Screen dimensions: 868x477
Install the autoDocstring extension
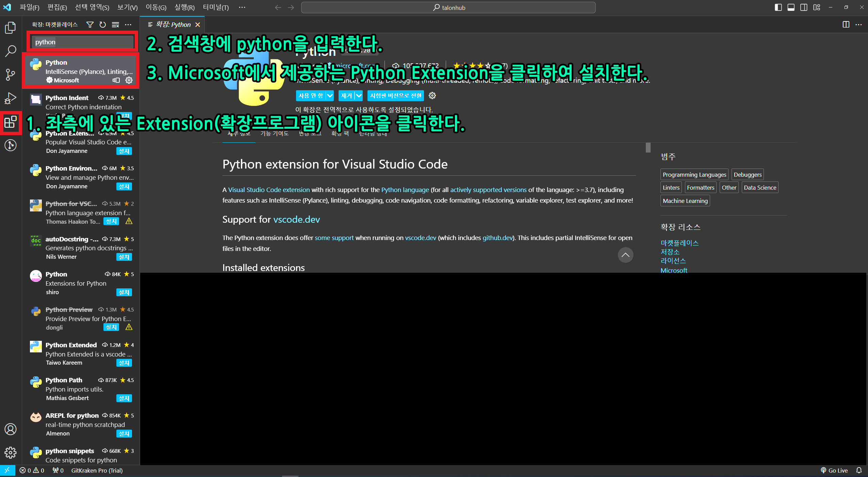pos(124,257)
